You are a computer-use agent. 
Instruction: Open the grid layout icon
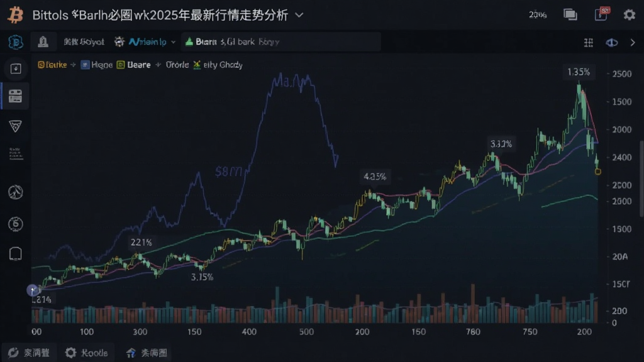(589, 43)
